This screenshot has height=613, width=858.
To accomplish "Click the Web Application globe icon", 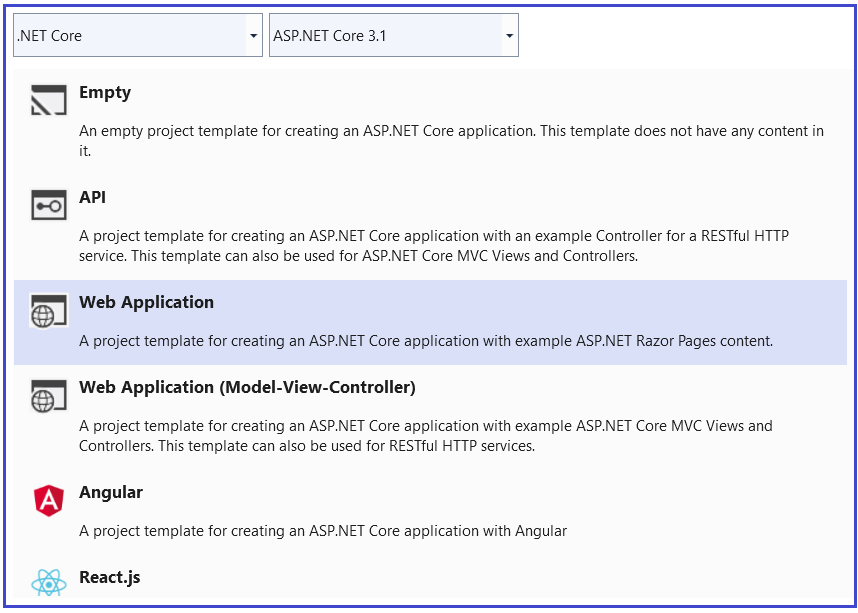I will [x=49, y=310].
